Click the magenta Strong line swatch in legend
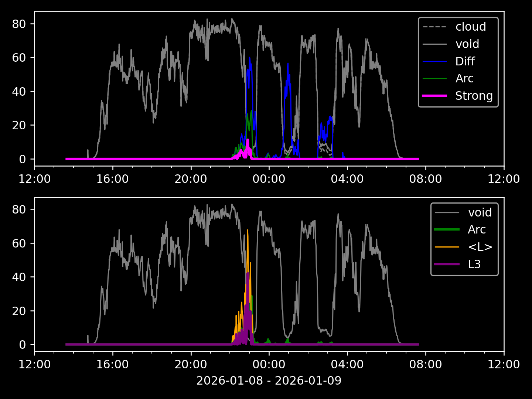 coord(434,96)
